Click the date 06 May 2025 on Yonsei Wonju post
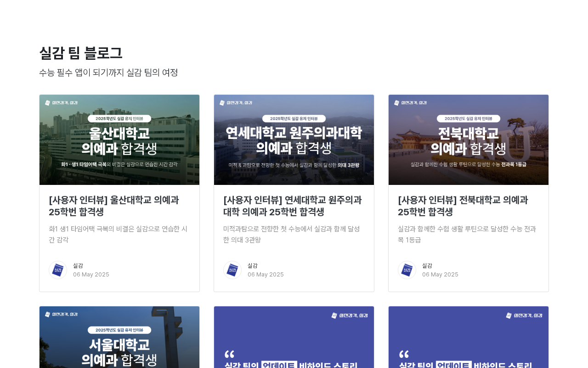Screen dimensions: 588x368 coord(266,275)
